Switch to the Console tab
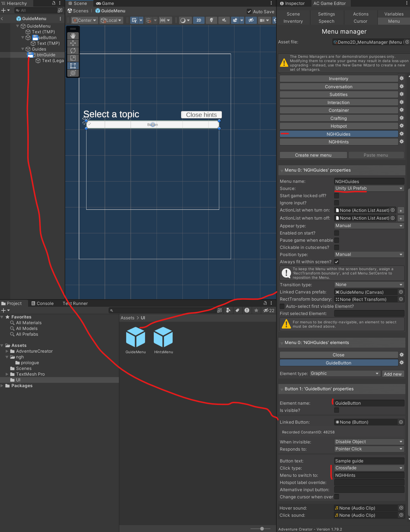Viewport: 410px width, 532px height. click(x=43, y=303)
